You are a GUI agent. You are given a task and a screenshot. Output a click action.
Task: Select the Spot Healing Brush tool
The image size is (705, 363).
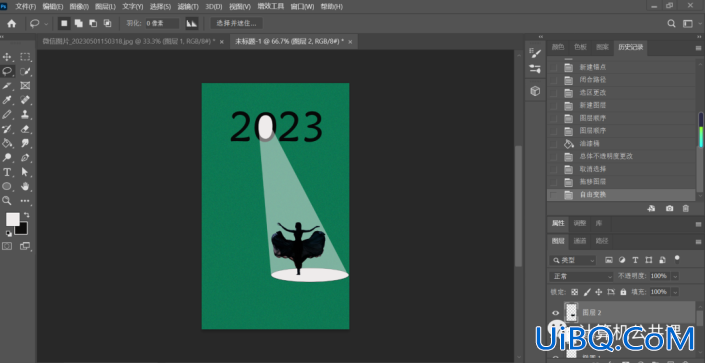click(x=25, y=100)
